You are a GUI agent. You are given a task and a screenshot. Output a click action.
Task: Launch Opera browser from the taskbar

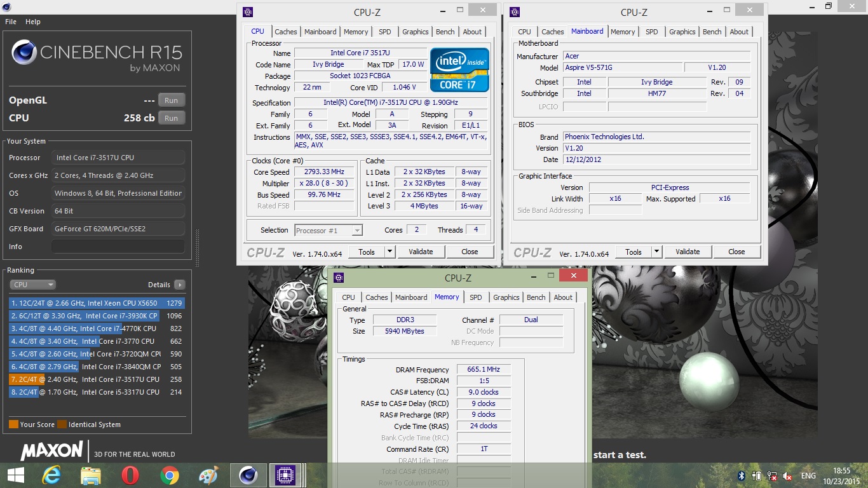130,475
